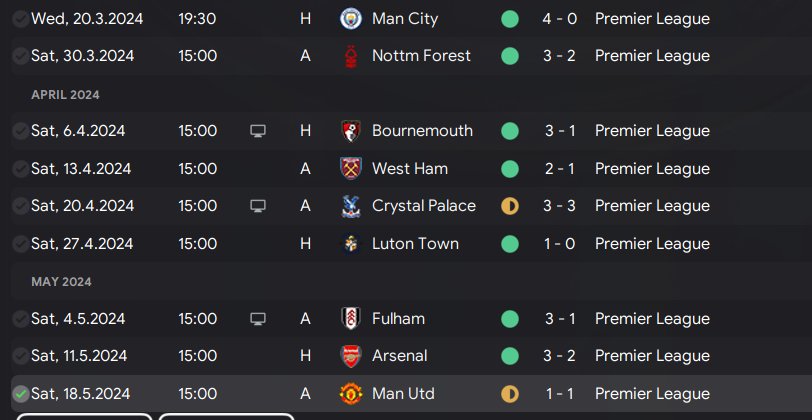Click the green win indicator for West Ham

pos(510,168)
